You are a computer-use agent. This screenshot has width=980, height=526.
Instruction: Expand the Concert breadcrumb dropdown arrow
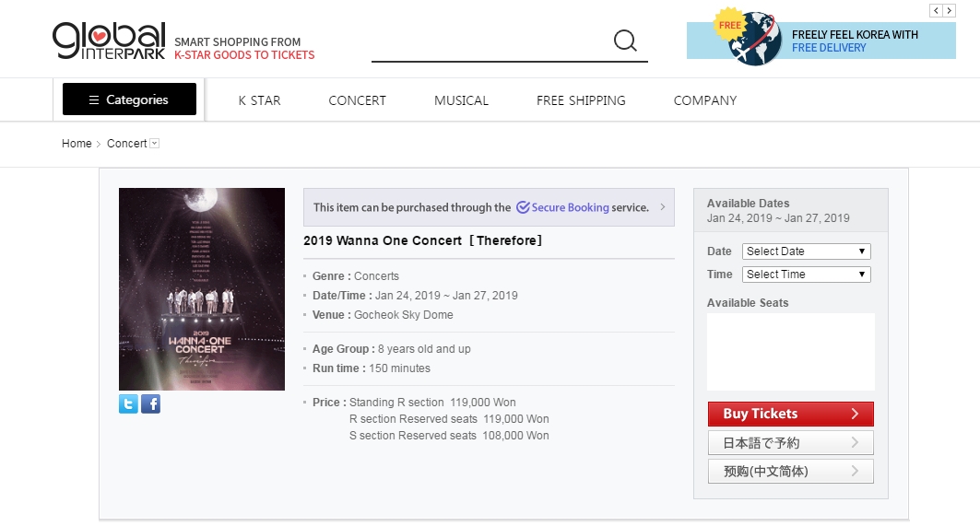pos(154,144)
